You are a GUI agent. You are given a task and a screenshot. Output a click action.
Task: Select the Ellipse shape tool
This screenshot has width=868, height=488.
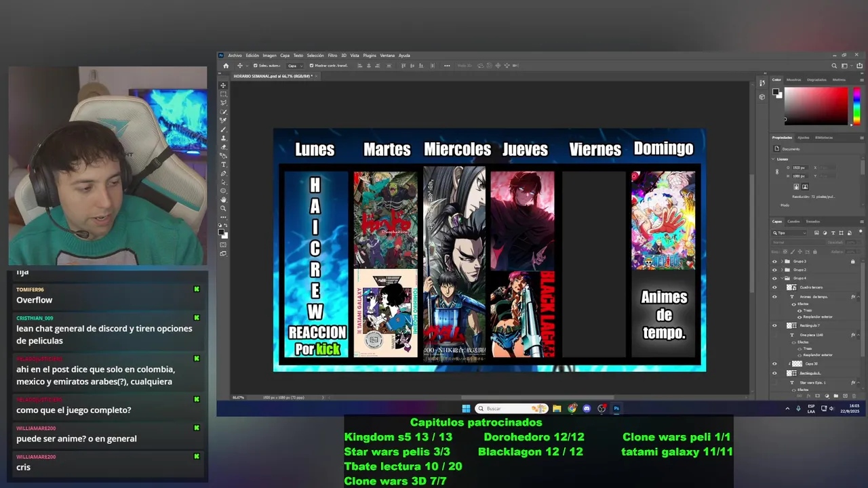tap(222, 191)
